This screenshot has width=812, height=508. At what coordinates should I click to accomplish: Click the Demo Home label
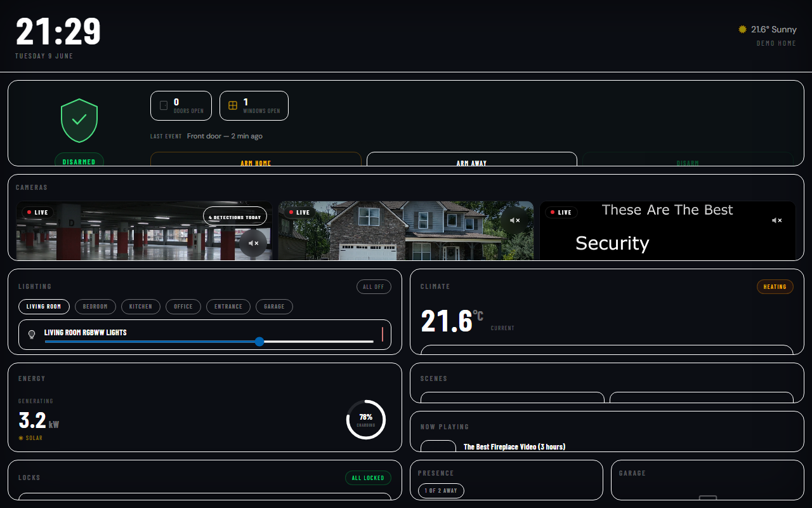pyautogui.click(x=776, y=44)
